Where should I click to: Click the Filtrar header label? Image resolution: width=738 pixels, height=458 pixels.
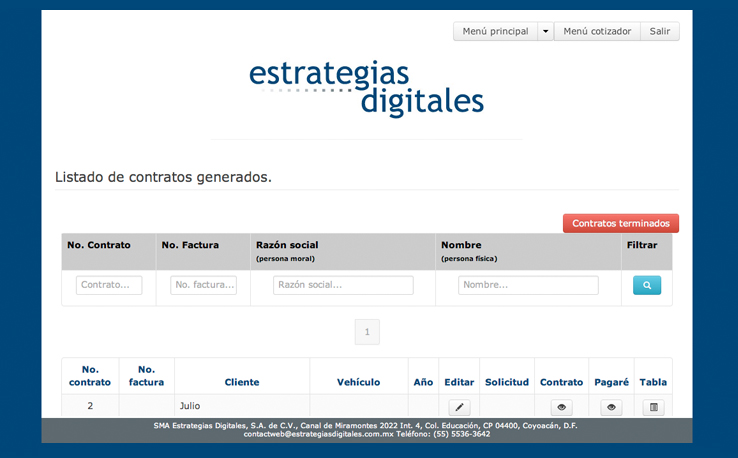642,245
